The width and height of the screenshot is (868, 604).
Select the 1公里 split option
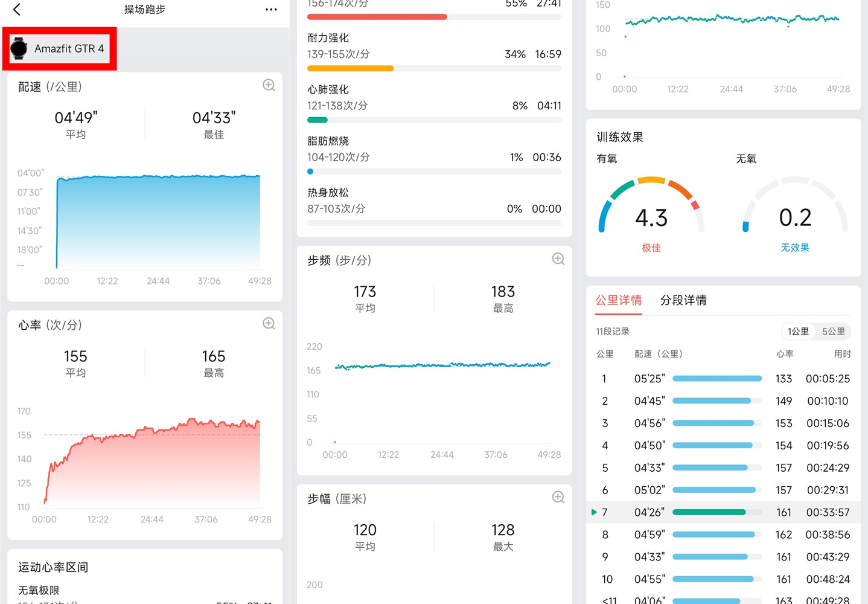click(x=798, y=332)
